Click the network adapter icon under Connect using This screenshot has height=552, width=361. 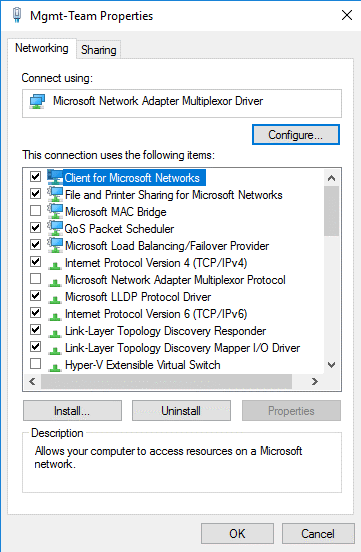pos(37,101)
